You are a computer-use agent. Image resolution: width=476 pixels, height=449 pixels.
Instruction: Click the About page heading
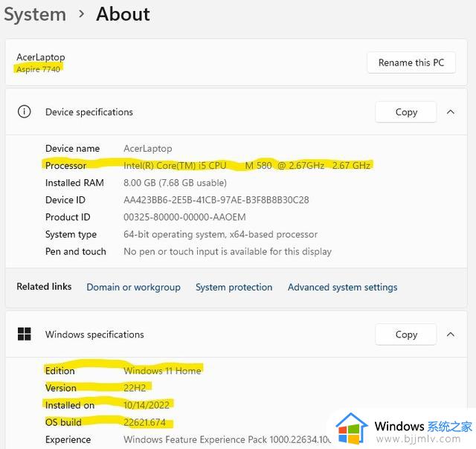click(123, 14)
